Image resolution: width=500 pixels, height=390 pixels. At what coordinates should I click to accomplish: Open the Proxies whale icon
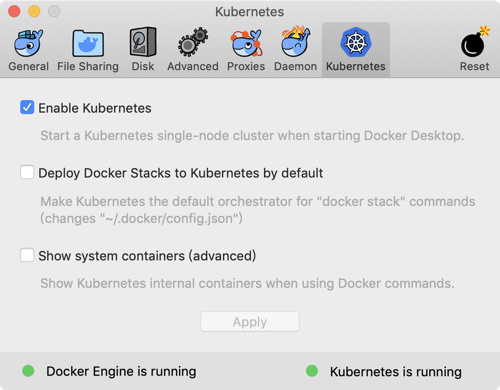click(x=246, y=43)
